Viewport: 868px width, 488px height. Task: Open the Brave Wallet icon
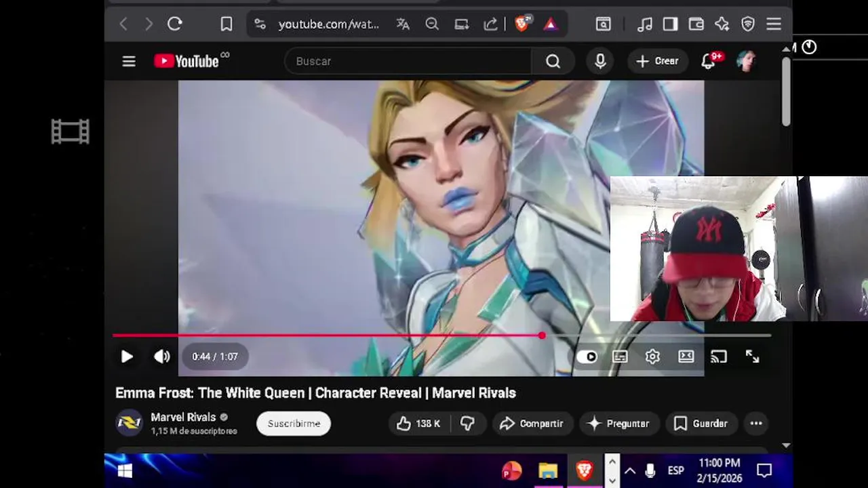point(696,24)
